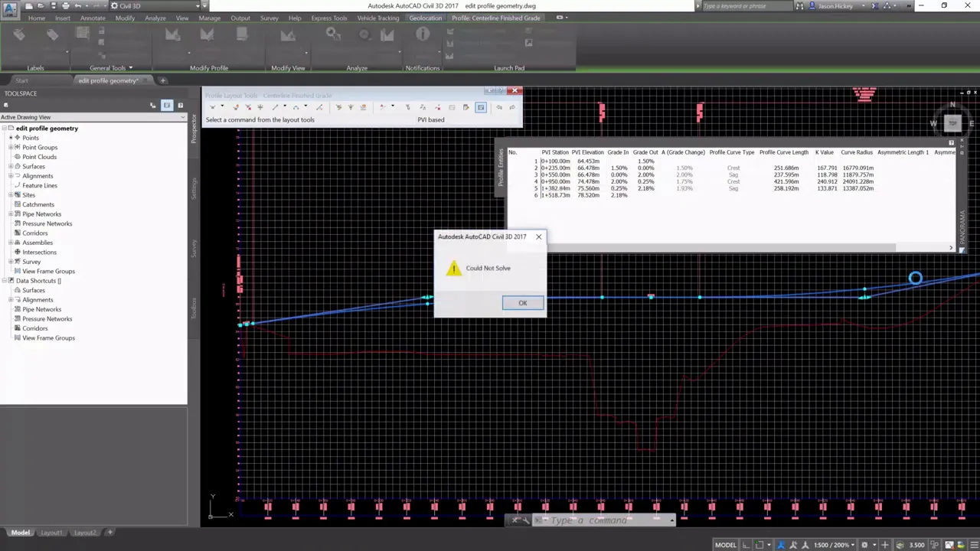Image resolution: width=980 pixels, height=551 pixels.
Task: Select the Draw Tangents tool in Profile Layout Tools
Action: 213,107
